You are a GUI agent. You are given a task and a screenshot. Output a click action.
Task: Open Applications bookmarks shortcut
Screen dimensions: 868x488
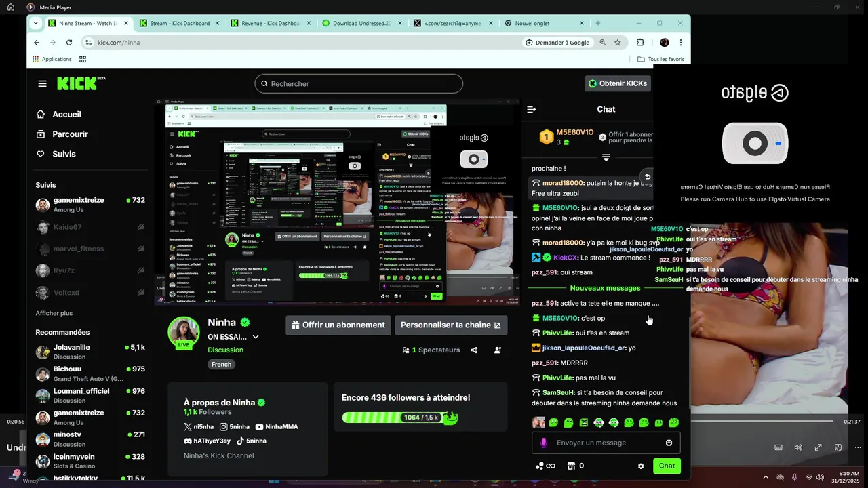(52, 59)
